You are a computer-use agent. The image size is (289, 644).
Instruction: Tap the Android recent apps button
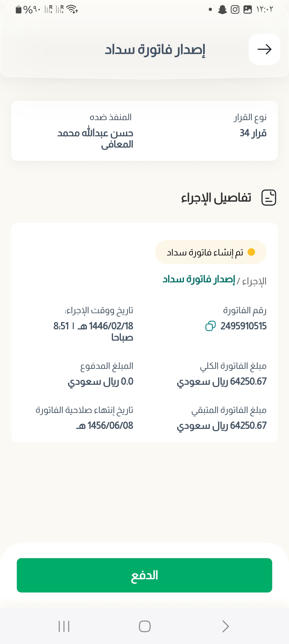tap(64, 626)
